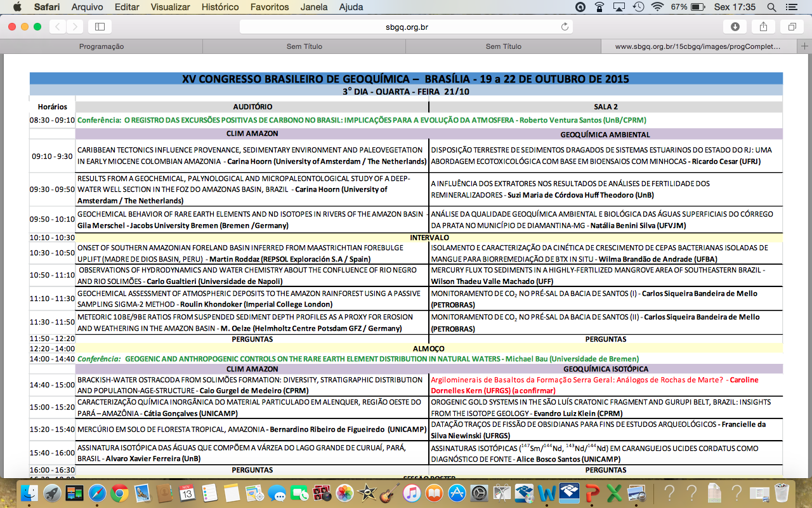Open System Preferences from the Dock
The height and width of the screenshot is (508, 812).
point(480,492)
